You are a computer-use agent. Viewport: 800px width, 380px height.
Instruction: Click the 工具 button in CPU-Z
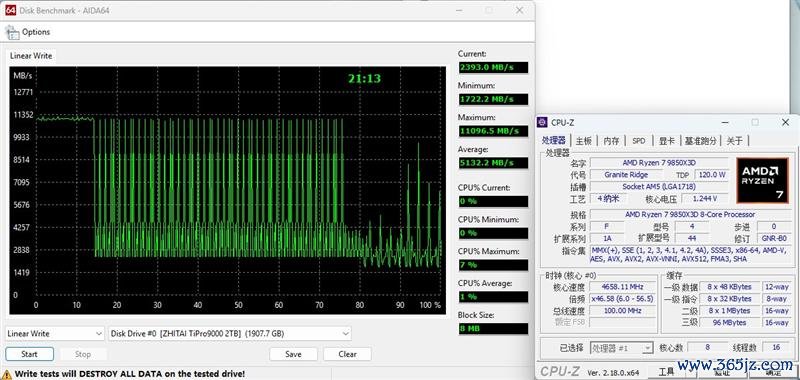click(x=667, y=371)
